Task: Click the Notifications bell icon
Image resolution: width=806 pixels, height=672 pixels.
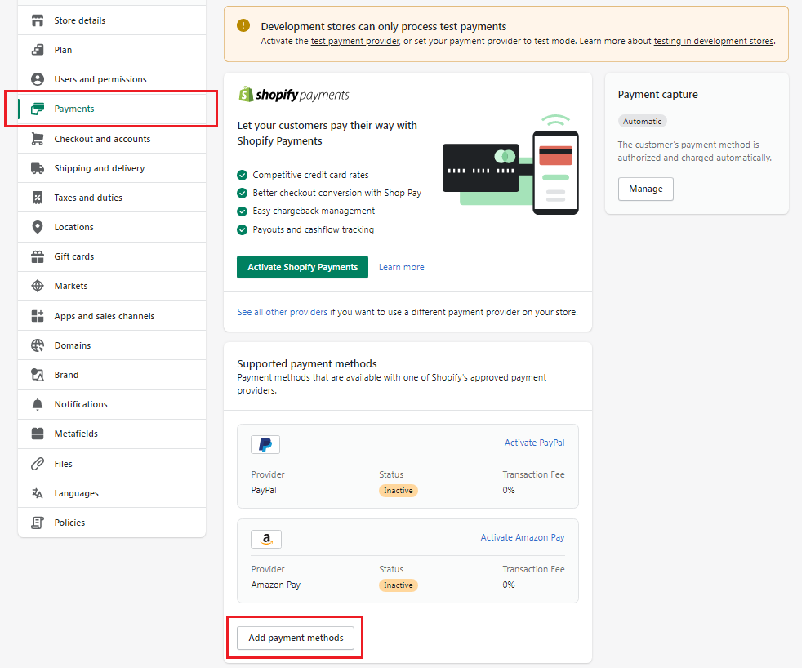Action: pyautogui.click(x=38, y=404)
